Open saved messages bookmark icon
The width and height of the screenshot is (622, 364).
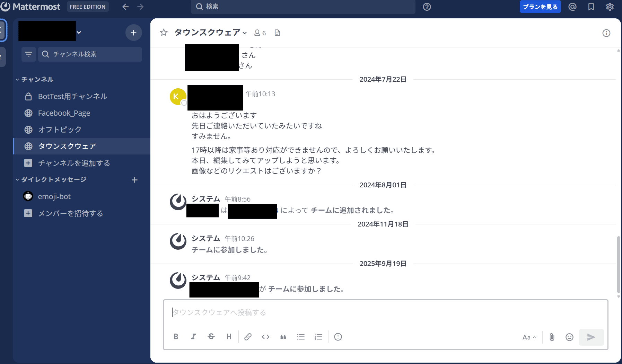pos(591,7)
